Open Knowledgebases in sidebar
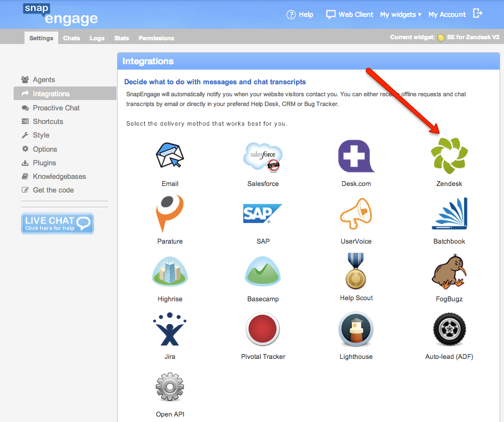This screenshot has height=422, width=504. click(x=59, y=176)
